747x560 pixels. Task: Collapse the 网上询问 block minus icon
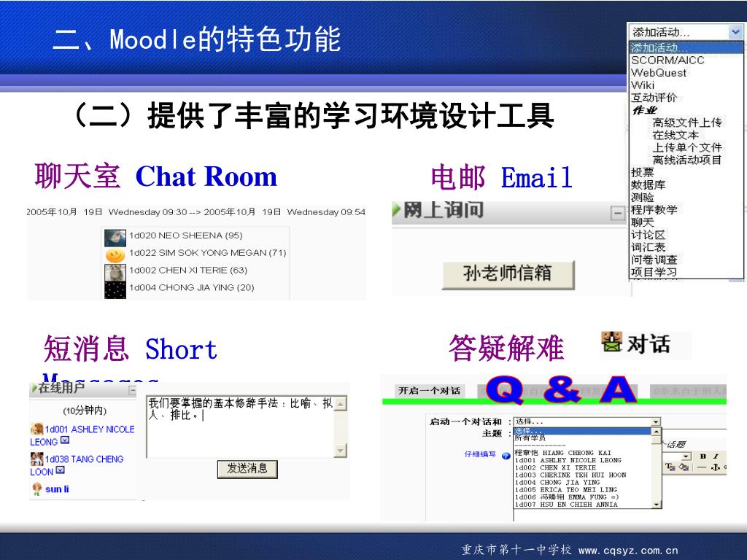click(x=618, y=213)
